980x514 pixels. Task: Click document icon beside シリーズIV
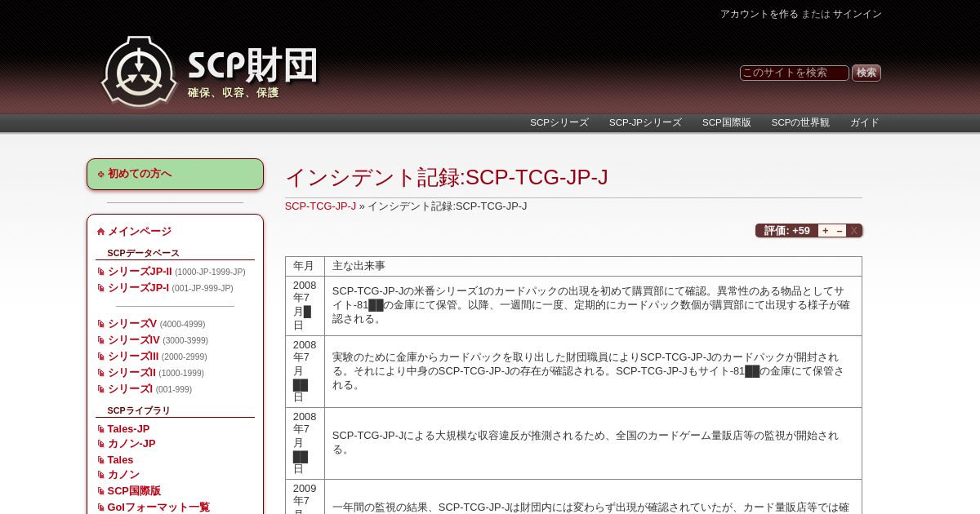(x=101, y=340)
